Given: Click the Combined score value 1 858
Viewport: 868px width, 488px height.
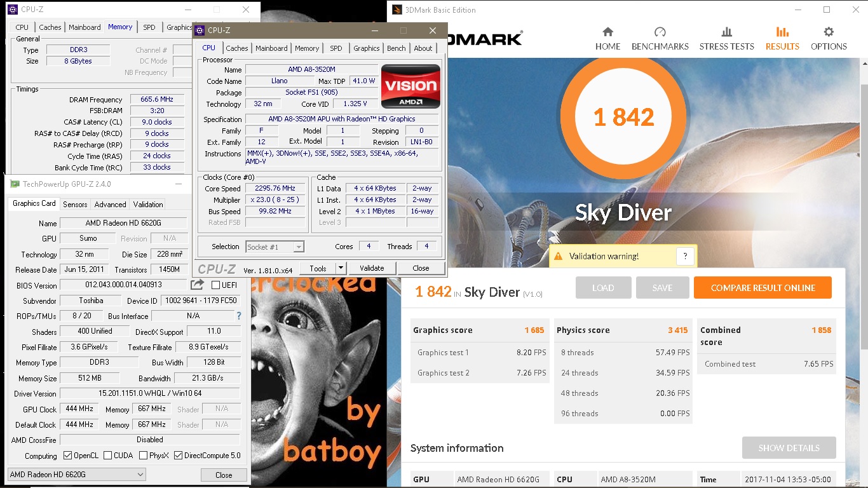Looking at the screenshot, I should (821, 330).
